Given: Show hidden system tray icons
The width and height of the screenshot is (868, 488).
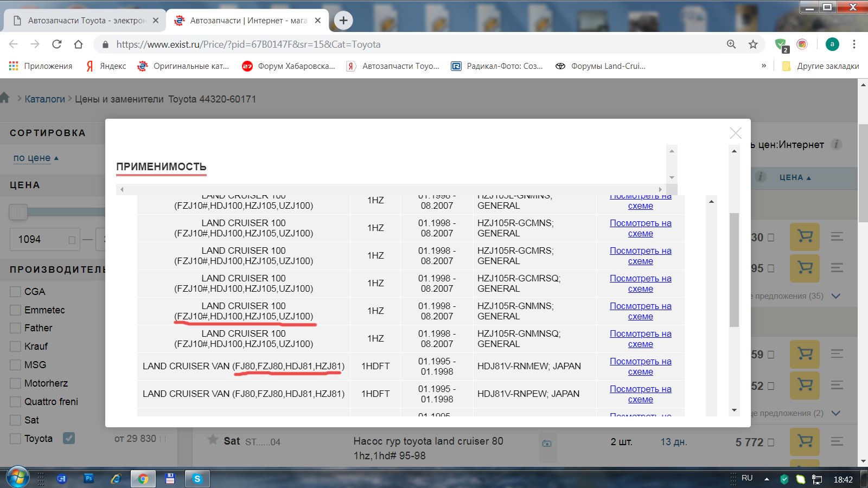Looking at the screenshot, I should coord(767,479).
